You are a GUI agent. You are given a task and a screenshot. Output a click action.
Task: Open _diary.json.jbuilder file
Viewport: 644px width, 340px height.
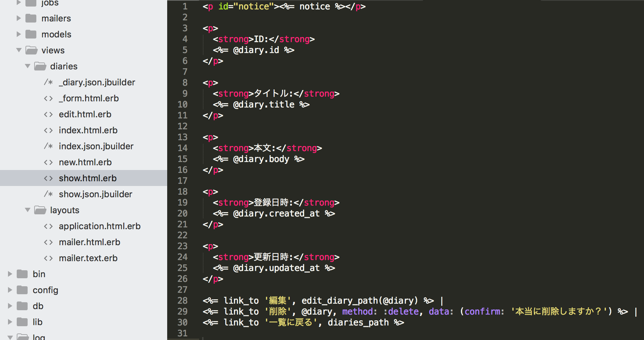(97, 82)
